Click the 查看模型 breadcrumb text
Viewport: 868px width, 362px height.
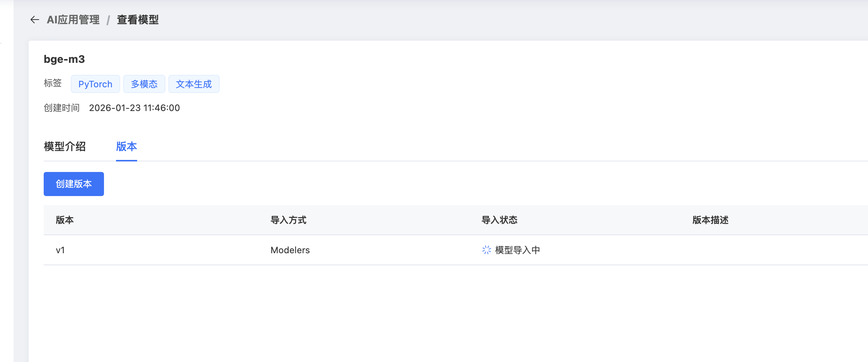(x=138, y=20)
